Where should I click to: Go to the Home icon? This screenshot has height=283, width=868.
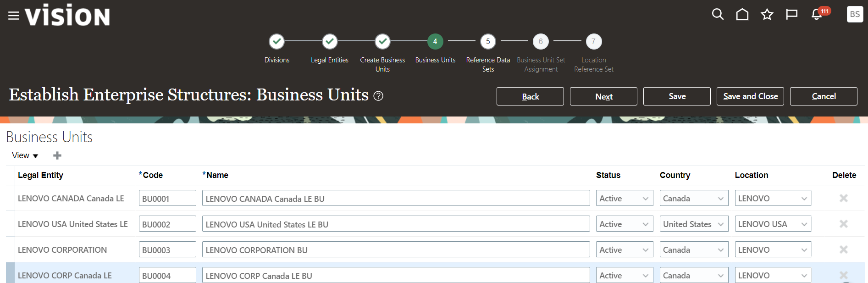click(742, 15)
